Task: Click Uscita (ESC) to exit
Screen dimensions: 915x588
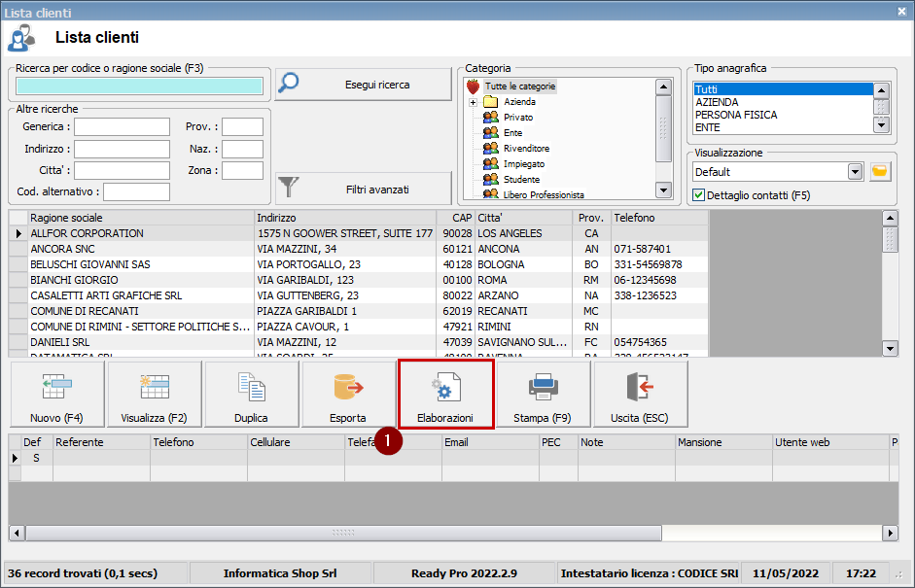Action: pos(640,395)
